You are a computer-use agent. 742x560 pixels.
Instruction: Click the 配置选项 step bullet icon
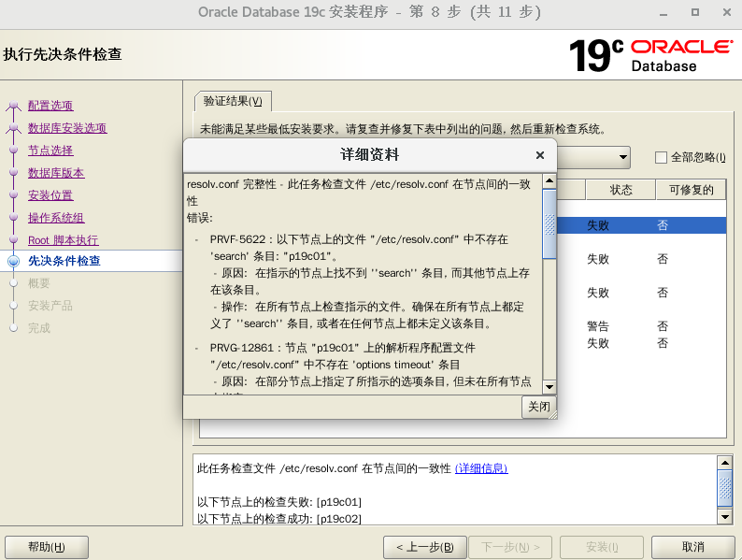click(x=14, y=105)
